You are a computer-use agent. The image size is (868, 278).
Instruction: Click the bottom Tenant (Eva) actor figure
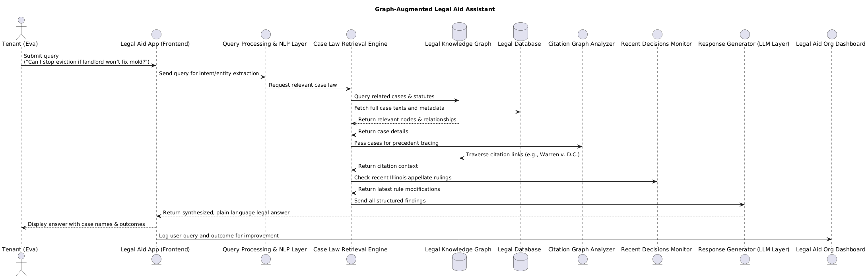pyautogui.click(x=21, y=264)
